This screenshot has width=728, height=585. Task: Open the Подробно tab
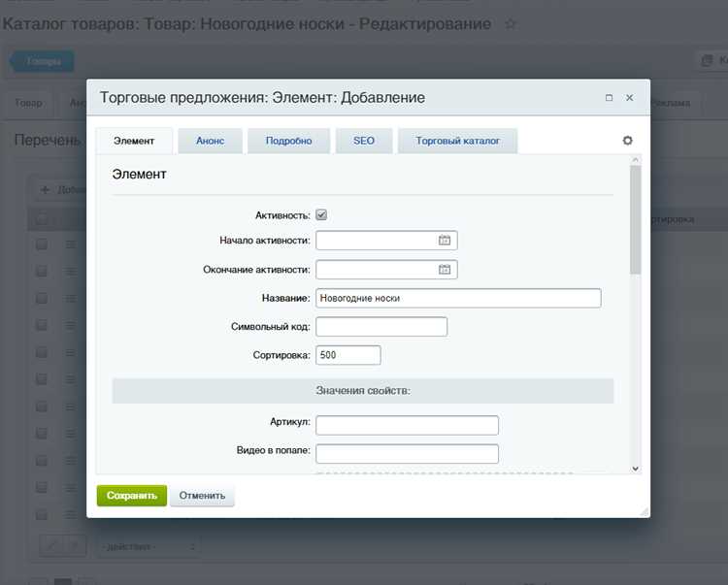tap(288, 141)
